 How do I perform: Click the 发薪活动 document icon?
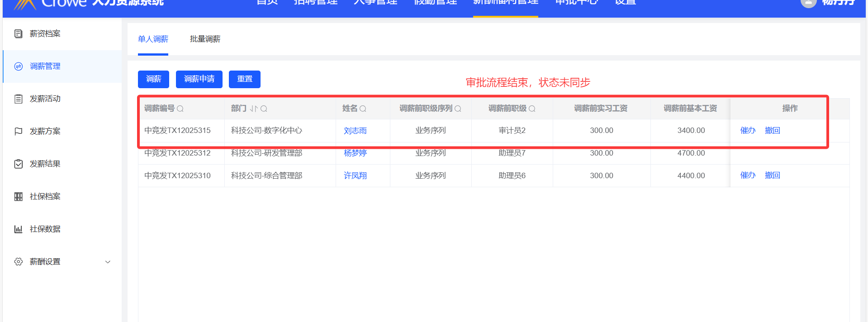[19, 99]
